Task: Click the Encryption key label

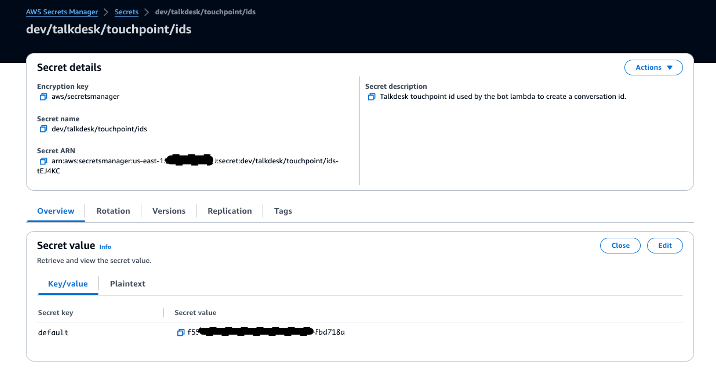Action: 63,86
